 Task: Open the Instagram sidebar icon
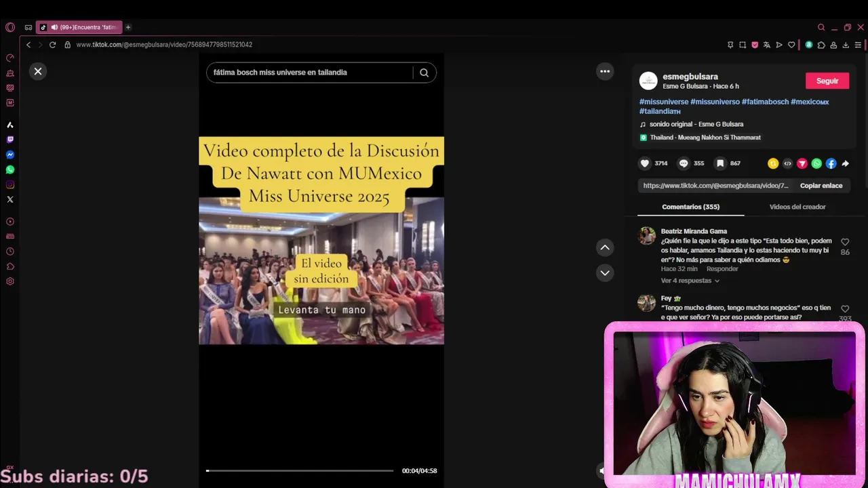click(x=9, y=184)
